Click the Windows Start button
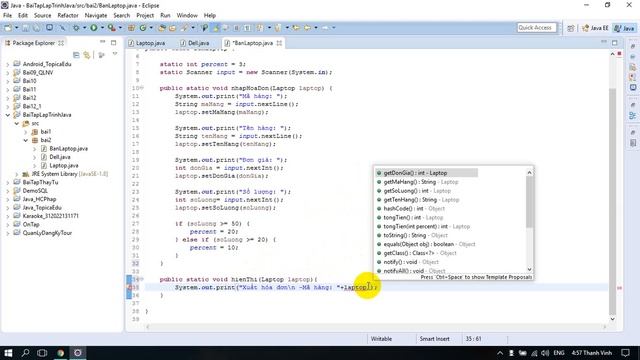 [x=8, y=353]
